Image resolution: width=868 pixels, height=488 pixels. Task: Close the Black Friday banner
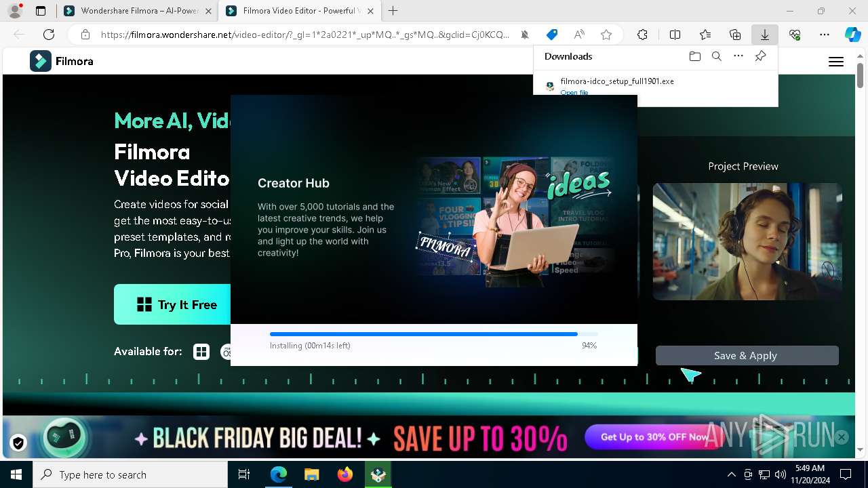(842, 437)
